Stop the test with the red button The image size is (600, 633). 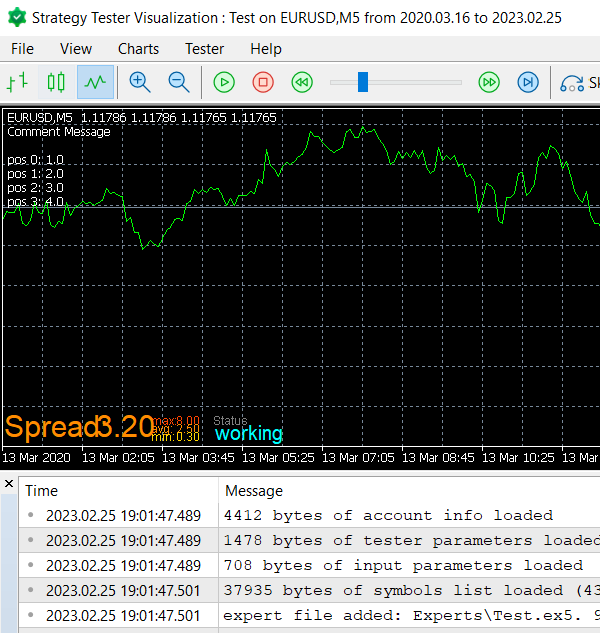[x=263, y=82]
